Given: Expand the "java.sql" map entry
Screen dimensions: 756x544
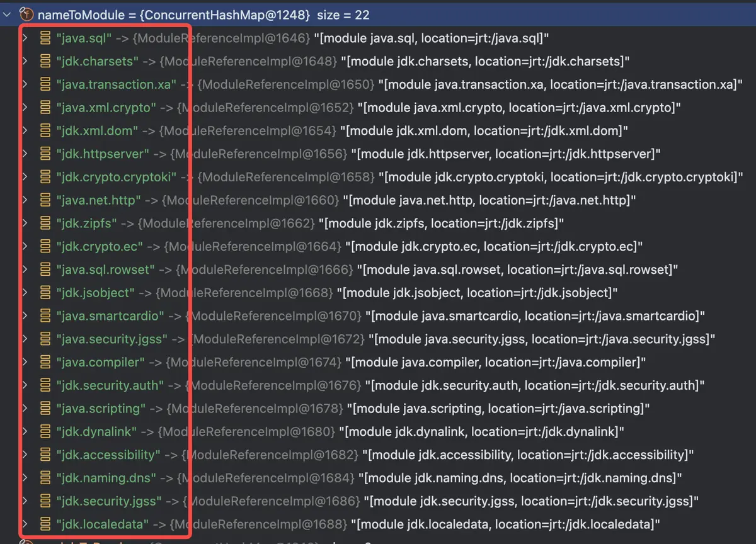Looking at the screenshot, I should (x=24, y=38).
